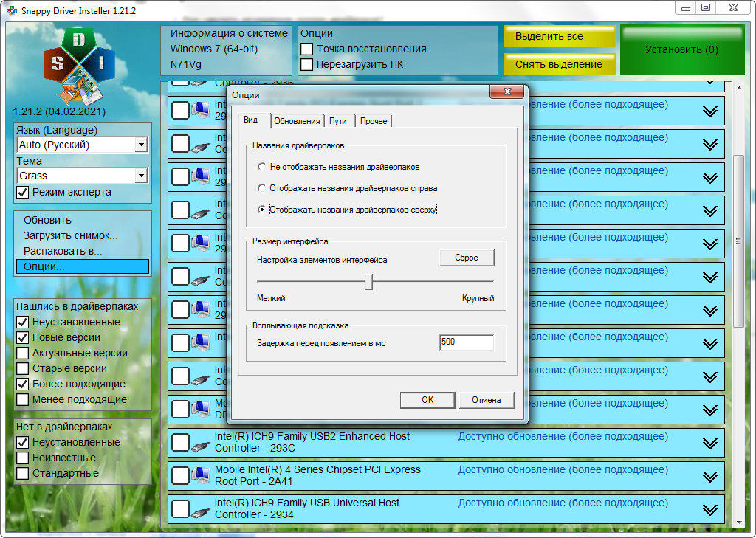Click the interface size slider thumb

coord(369,282)
